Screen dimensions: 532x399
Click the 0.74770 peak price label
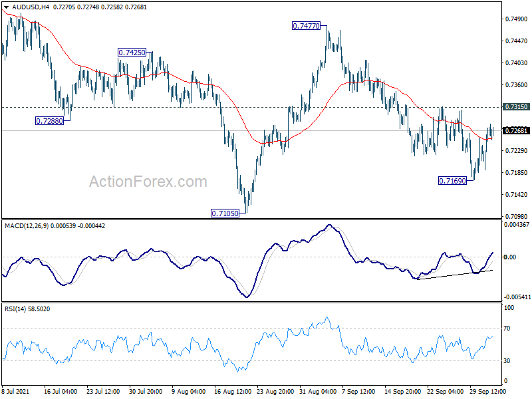click(306, 26)
